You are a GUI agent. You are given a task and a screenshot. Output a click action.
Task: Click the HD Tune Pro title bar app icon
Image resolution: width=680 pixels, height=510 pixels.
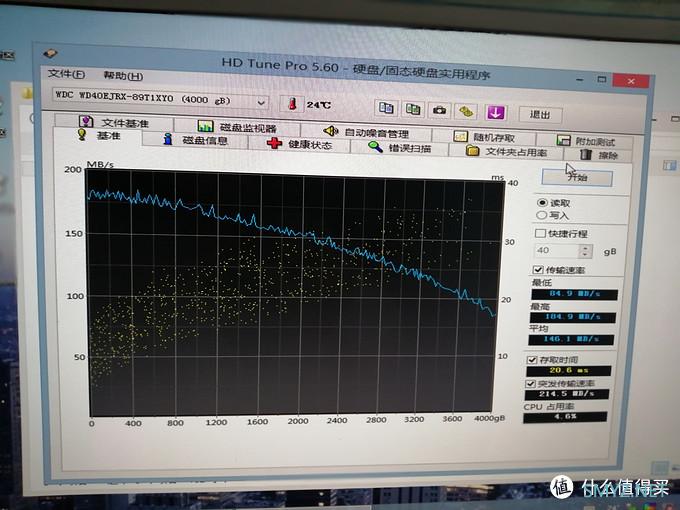pyautogui.click(x=50, y=54)
